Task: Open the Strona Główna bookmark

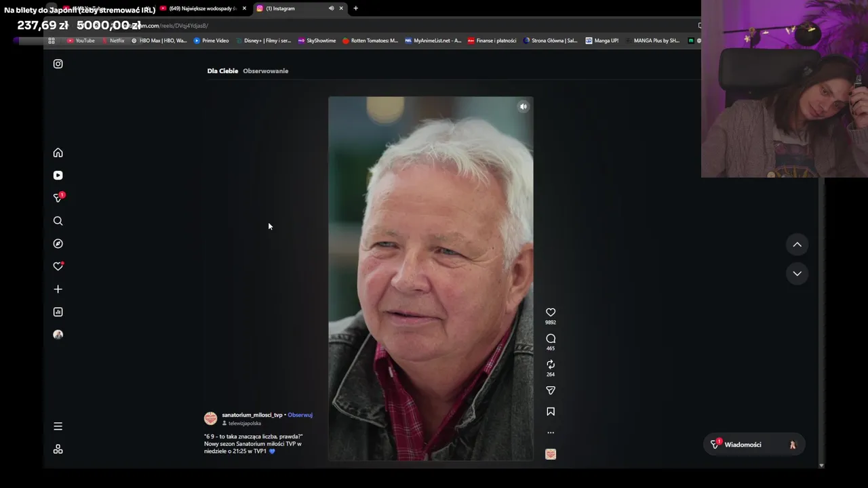Action: 550,41
